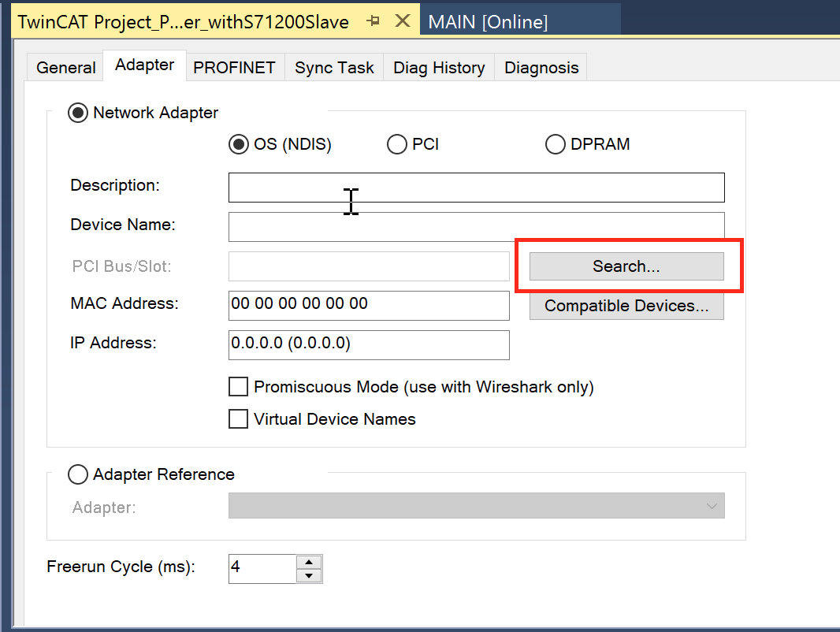
Task: Open the Diag History tab
Action: [439, 68]
